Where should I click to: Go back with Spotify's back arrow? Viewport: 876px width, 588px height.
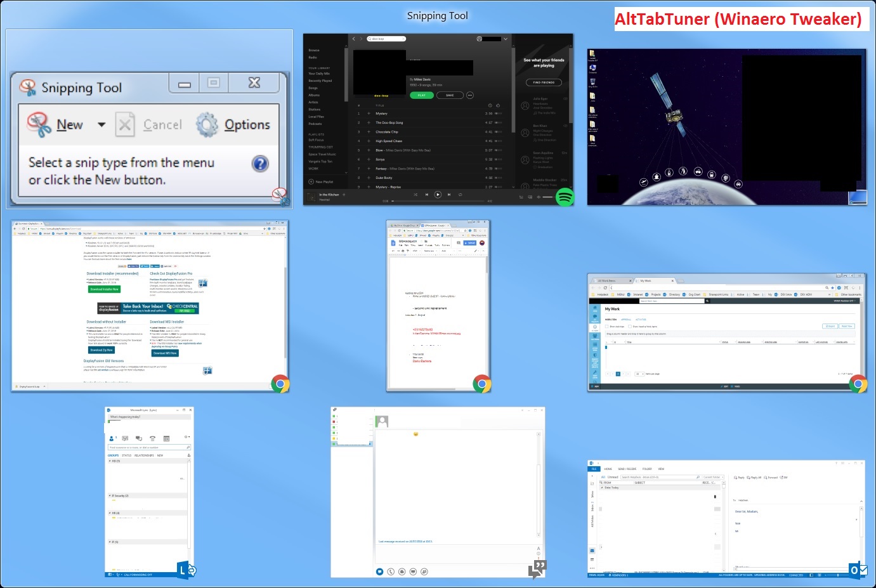[x=354, y=39]
